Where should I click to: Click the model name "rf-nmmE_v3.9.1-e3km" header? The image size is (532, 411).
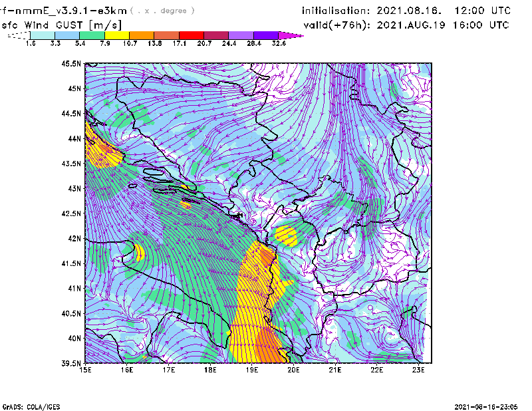click(63, 11)
